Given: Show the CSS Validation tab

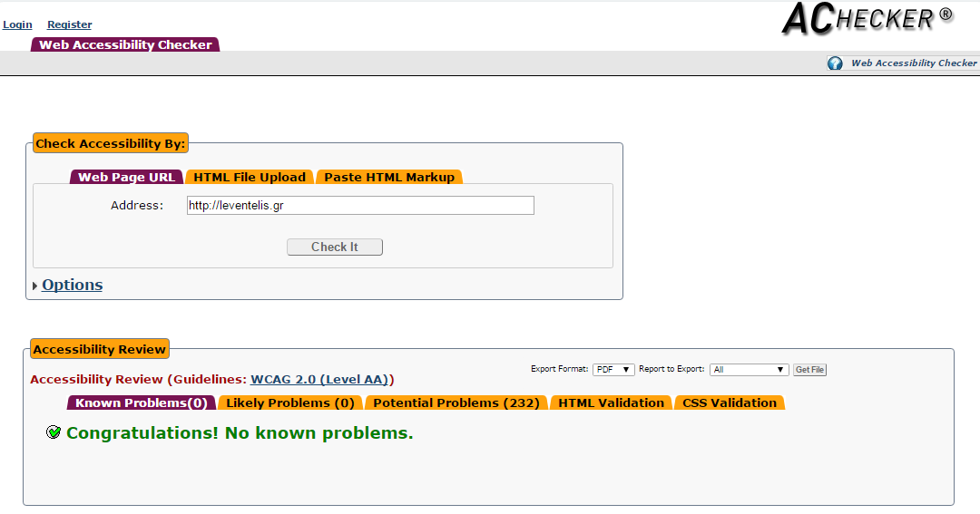Looking at the screenshot, I should click(x=730, y=402).
